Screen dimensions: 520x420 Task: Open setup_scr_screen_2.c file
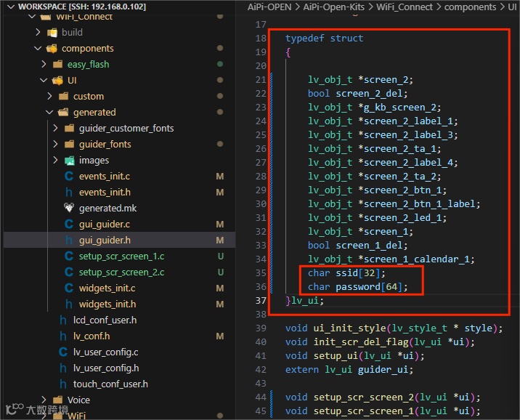[x=122, y=272]
